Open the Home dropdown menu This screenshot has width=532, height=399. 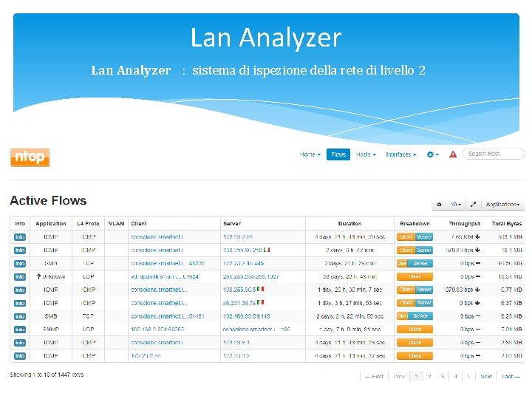[x=310, y=154]
